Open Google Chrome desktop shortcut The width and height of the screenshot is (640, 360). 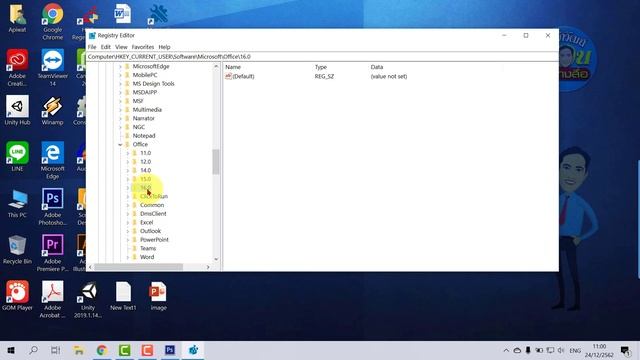[x=53, y=21]
